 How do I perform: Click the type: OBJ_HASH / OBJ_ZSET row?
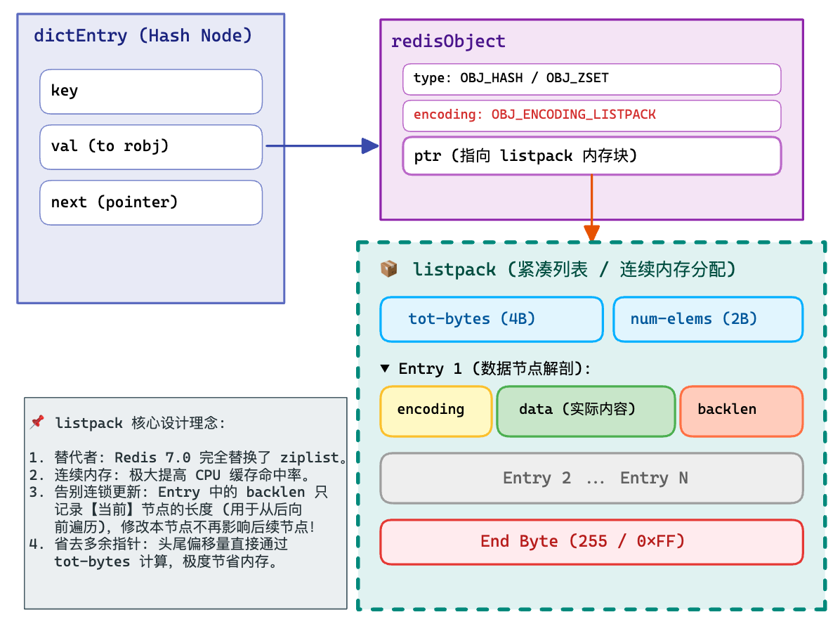click(591, 79)
